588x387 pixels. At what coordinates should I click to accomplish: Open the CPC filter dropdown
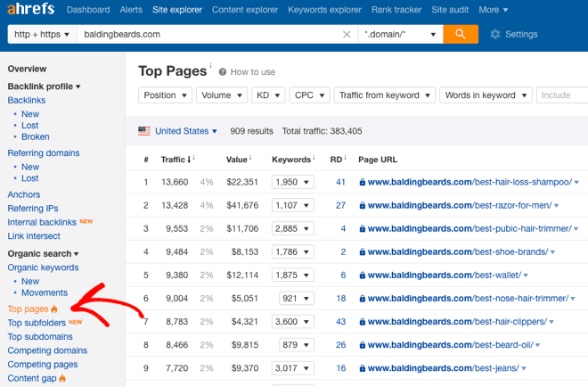click(x=309, y=95)
